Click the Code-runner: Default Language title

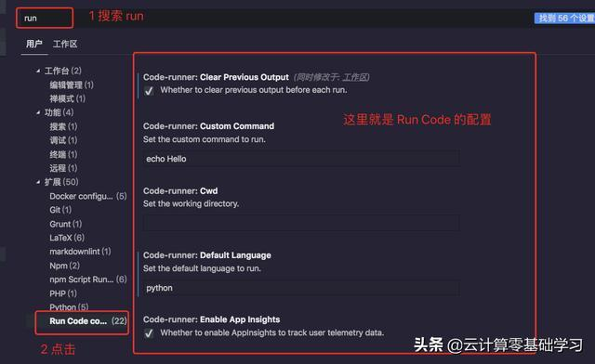pyautogui.click(x=206, y=255)
